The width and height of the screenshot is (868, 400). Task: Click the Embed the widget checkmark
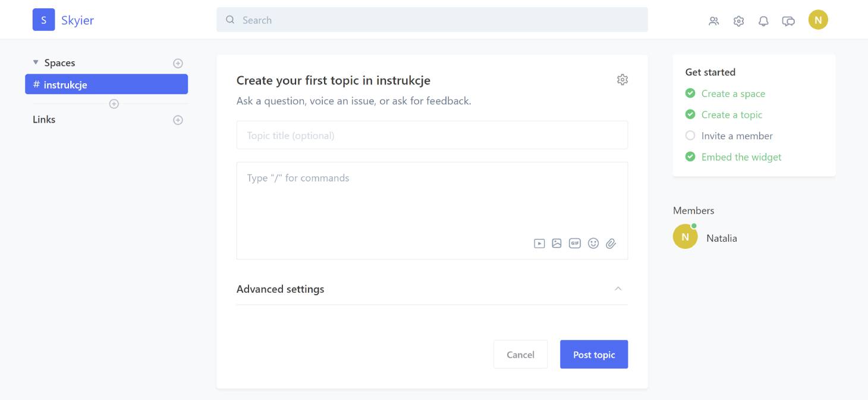click(690, 157)
